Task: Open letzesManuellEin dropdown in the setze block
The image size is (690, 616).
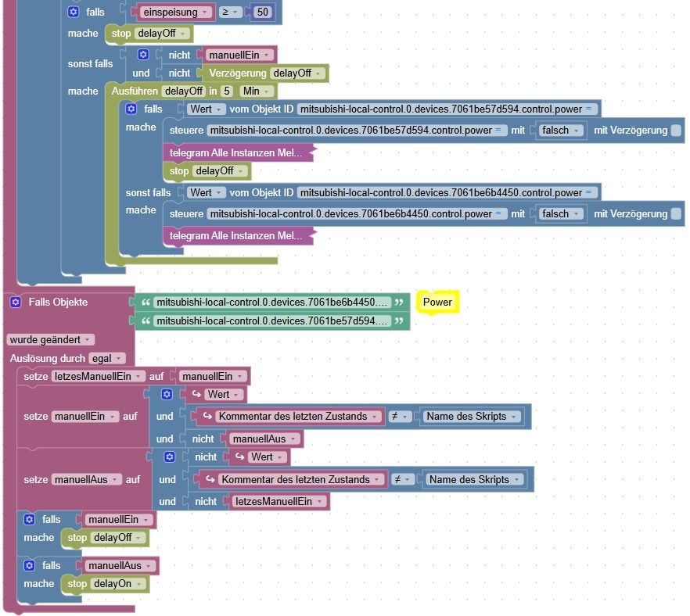Action: pos(98,376)
